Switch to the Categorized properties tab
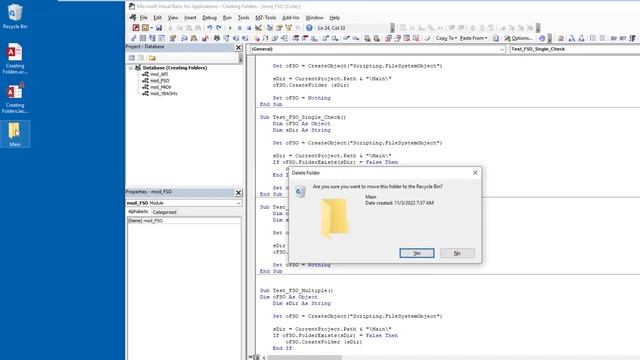Viewport: 640px width, 360px height. pos(164,212)
